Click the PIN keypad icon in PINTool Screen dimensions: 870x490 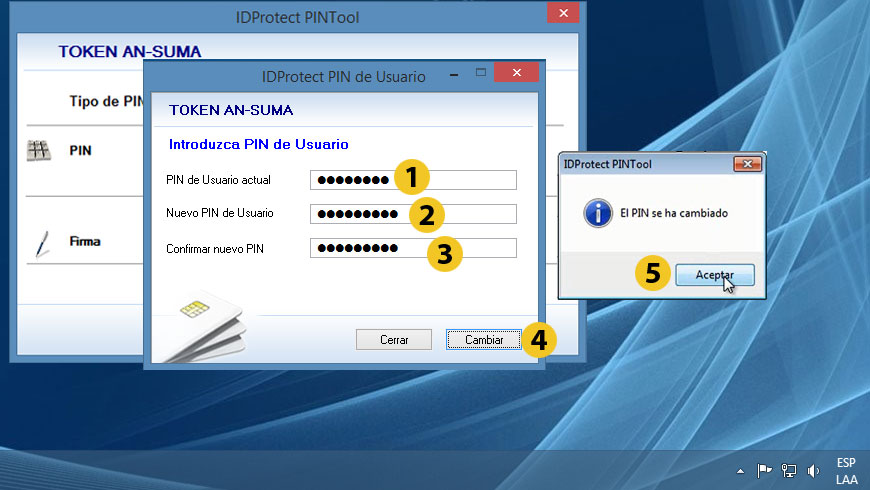coord(39,150)
